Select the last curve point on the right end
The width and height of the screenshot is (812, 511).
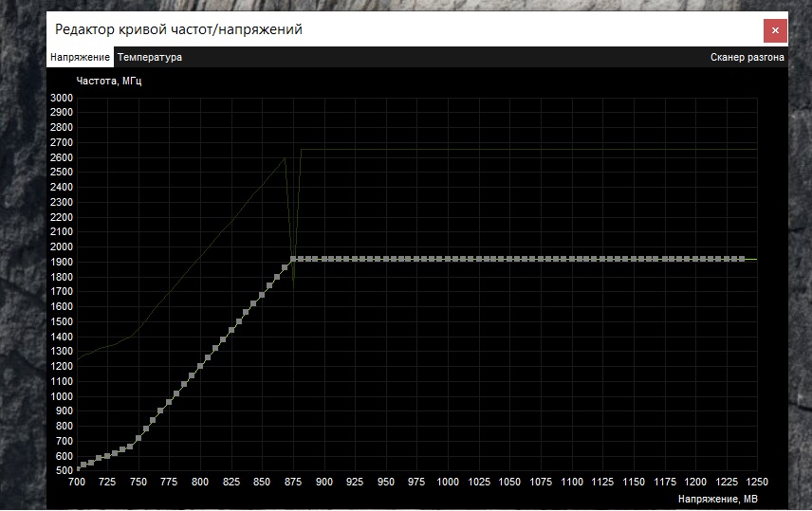coord(742,259)
